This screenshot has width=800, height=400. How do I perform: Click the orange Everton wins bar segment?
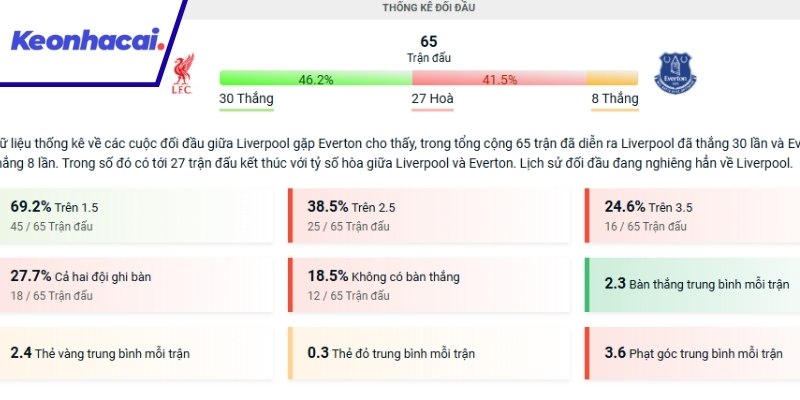click(x=612, y=77)
